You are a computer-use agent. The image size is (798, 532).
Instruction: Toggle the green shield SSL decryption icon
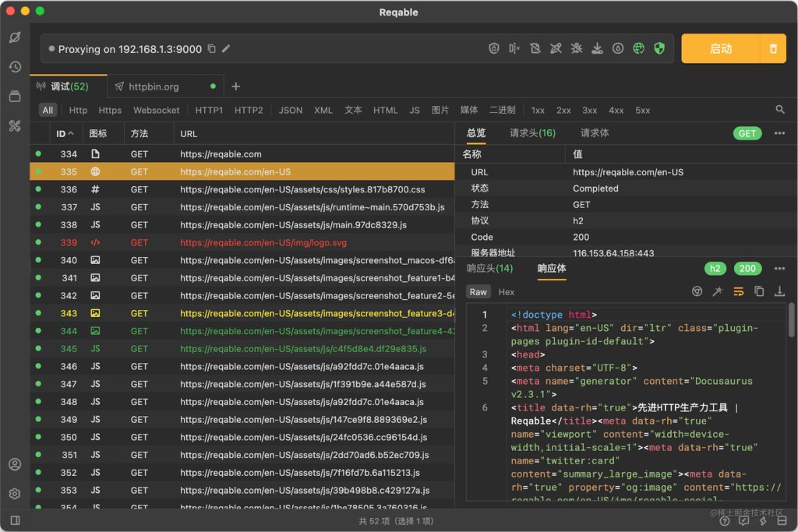click(x=659, y=48)
